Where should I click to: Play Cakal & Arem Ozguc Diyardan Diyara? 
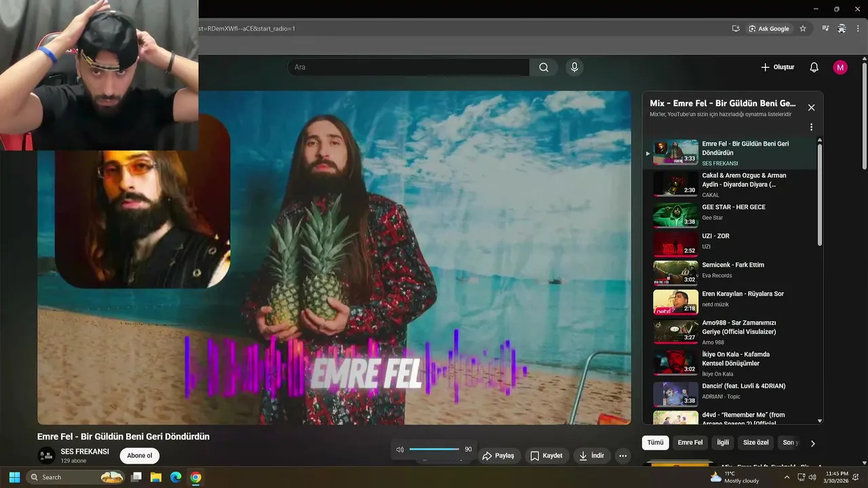(x=731, y=184)
